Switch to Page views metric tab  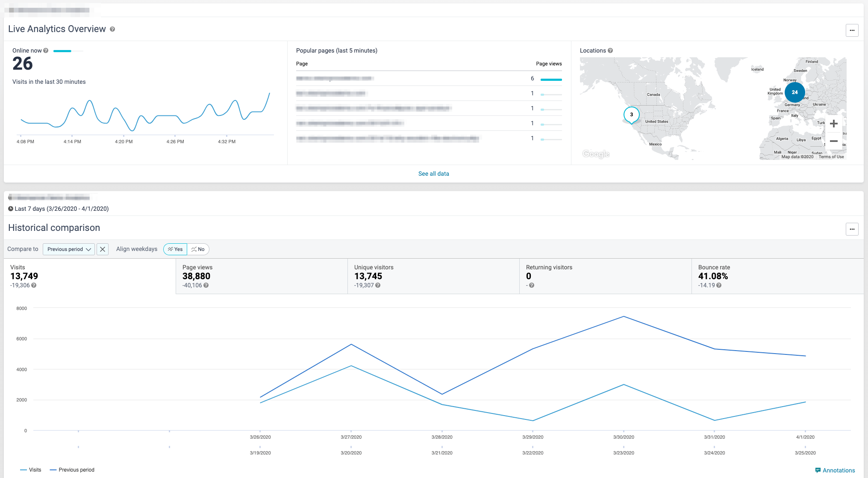(262, 276)
